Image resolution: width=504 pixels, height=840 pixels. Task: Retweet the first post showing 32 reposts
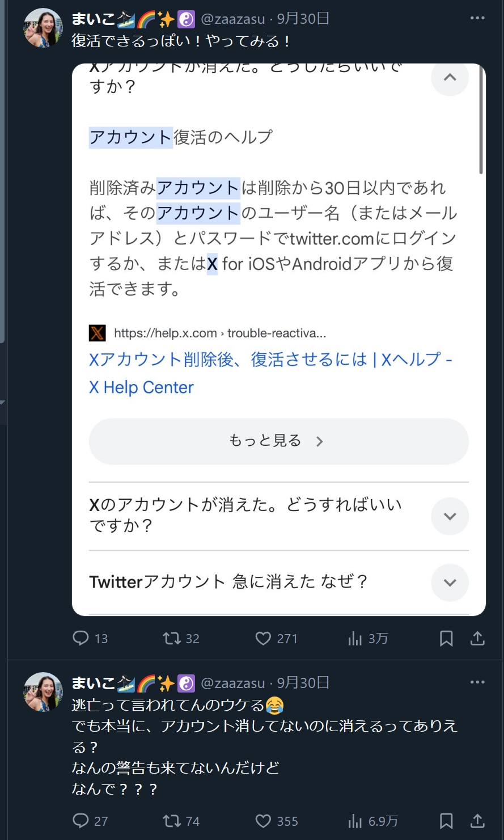click(171, 639)
